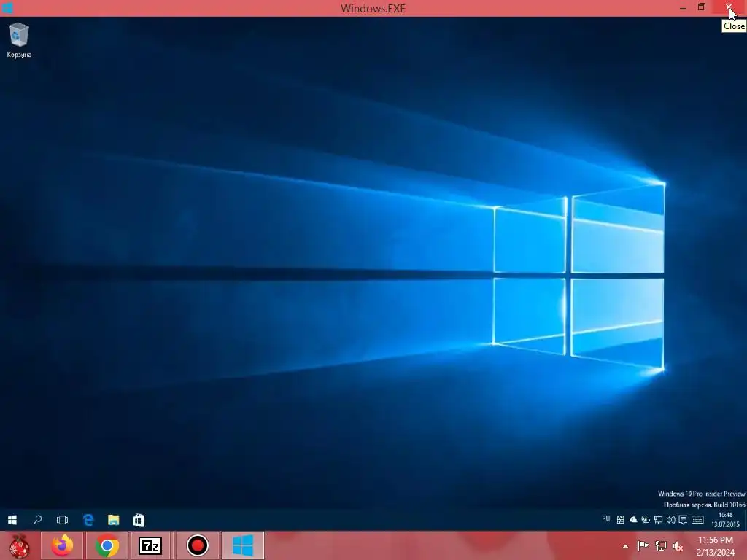Restore down the Windows.EXE window
The image size is (747, 560).
(702, 7)
